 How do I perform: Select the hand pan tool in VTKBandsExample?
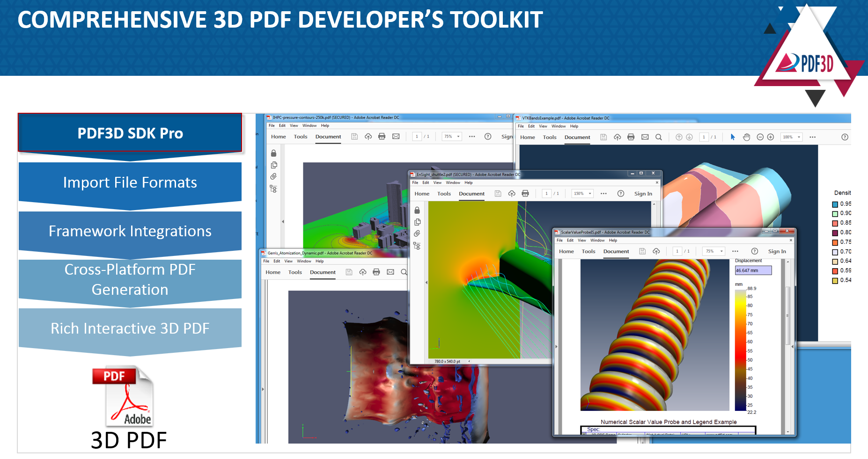click(747, 137)
